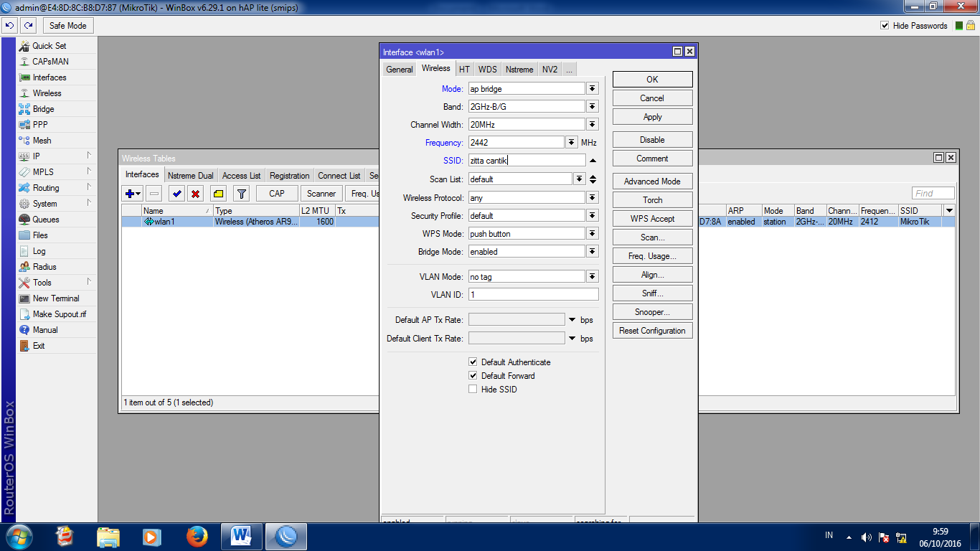Switch to the NV2 tab

click(x=550, y=70)
